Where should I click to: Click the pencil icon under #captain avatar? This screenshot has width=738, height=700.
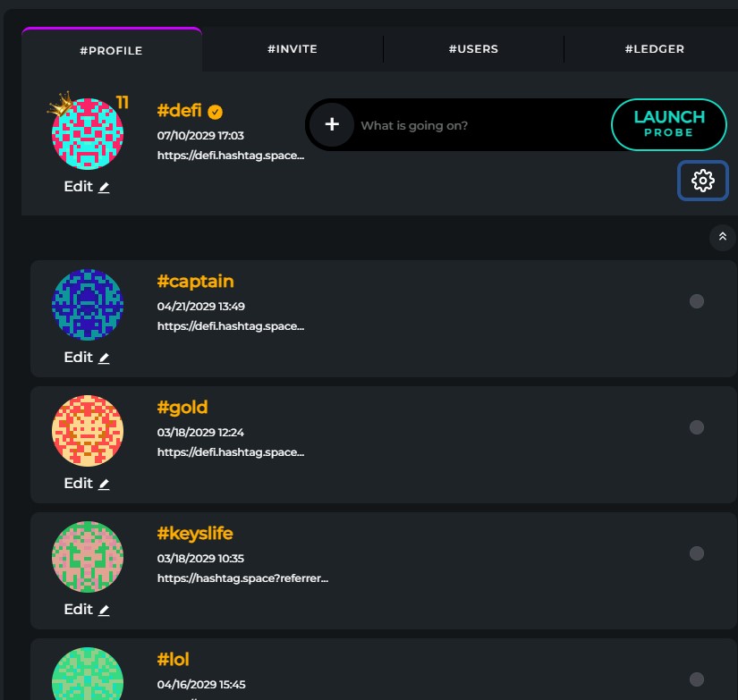104,358
